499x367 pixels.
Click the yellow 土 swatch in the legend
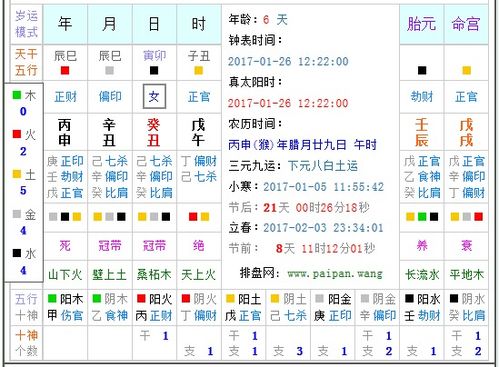(x=17, y=174)
